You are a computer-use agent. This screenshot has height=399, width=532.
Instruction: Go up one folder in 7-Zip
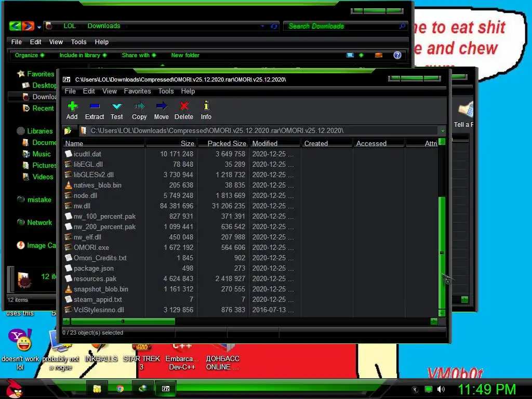68,130
